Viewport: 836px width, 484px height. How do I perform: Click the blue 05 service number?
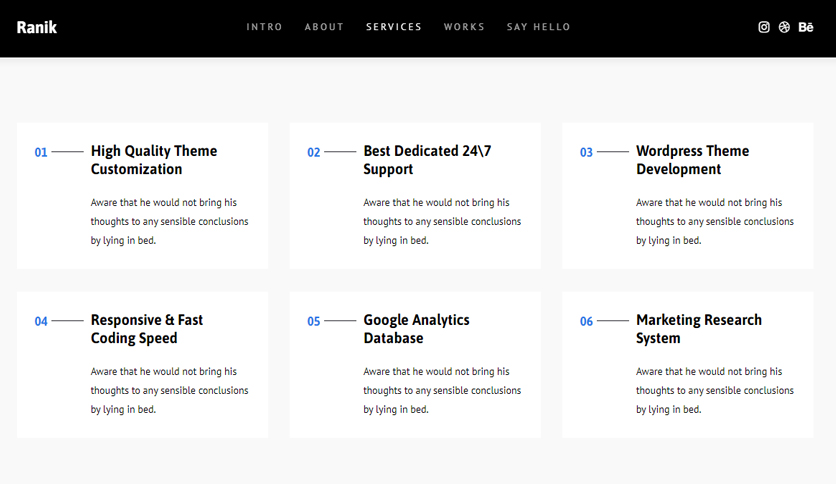[314, 321]
